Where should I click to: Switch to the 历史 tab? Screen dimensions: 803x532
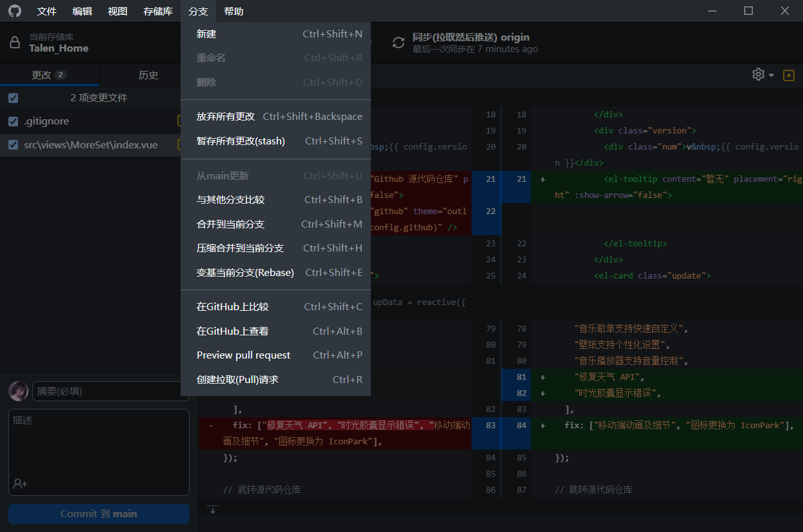(148, 75)
